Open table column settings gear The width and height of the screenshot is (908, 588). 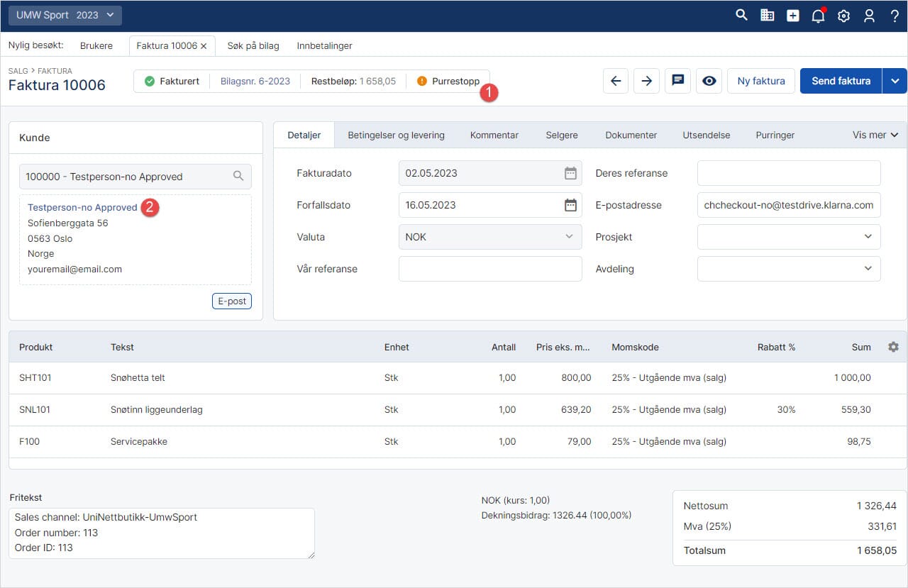(x=893, y=347)
